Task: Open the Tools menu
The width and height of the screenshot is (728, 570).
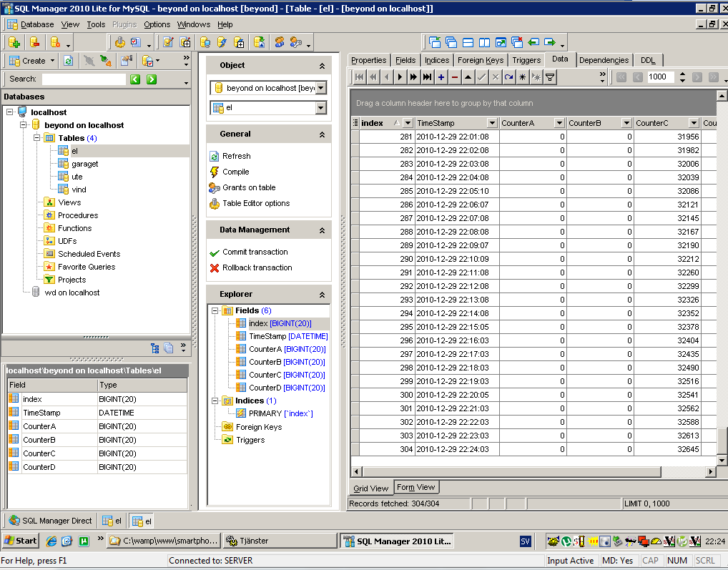Action: pyautogui.click(x=96, y=24)
